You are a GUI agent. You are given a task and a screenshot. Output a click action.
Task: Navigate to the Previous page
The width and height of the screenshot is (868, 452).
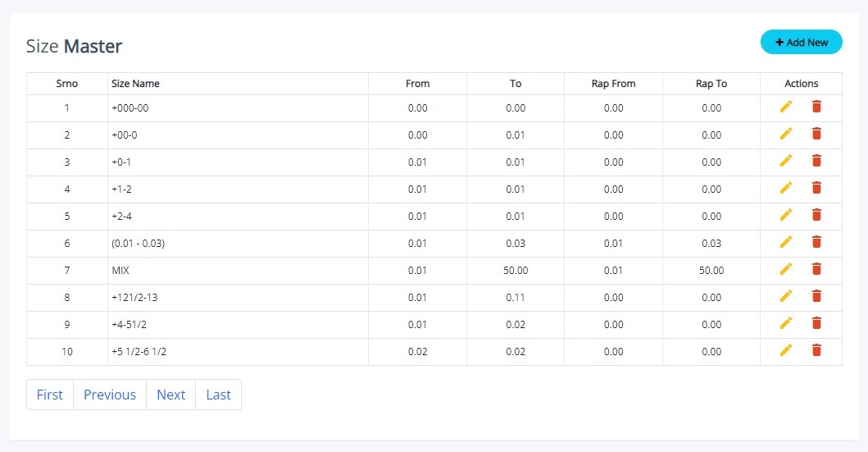point(110,395)
